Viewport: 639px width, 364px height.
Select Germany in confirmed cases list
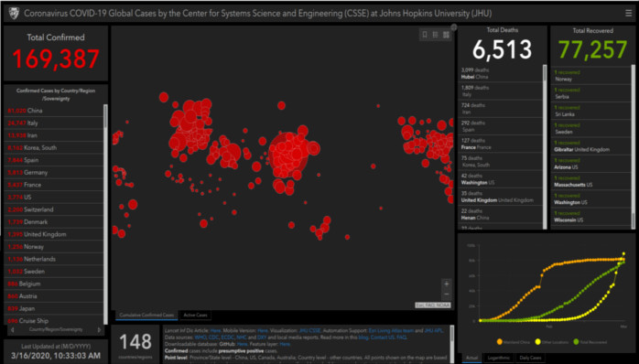point(54,172)
